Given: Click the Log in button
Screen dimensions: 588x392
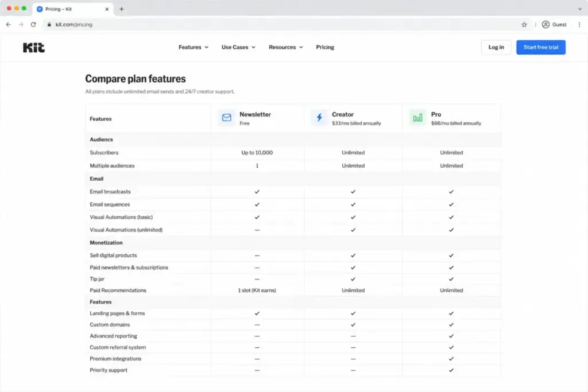Looking at the screenshot, I should point(496,47).
